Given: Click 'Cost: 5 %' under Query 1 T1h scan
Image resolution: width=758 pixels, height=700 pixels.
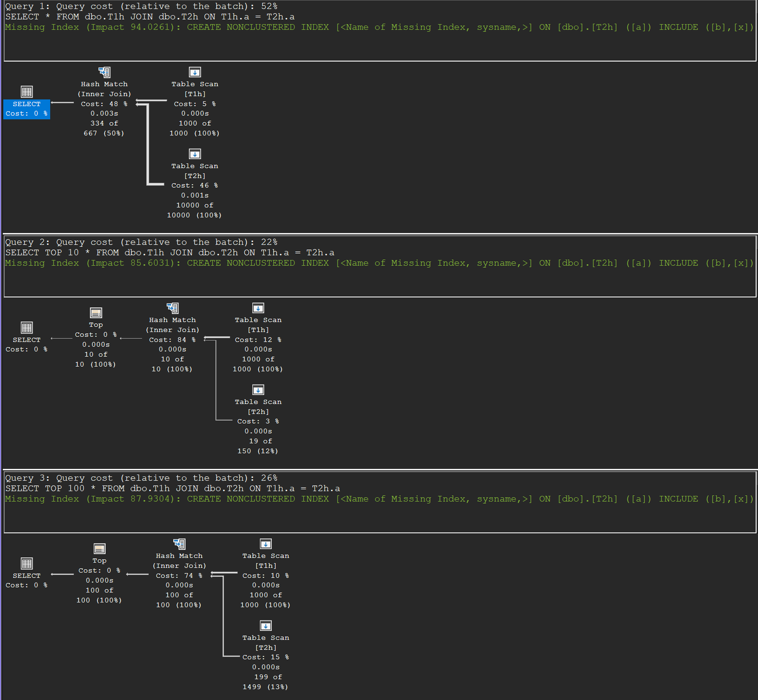Looking at the screenshot, I should pyautogui.click(x=195, y=104).
